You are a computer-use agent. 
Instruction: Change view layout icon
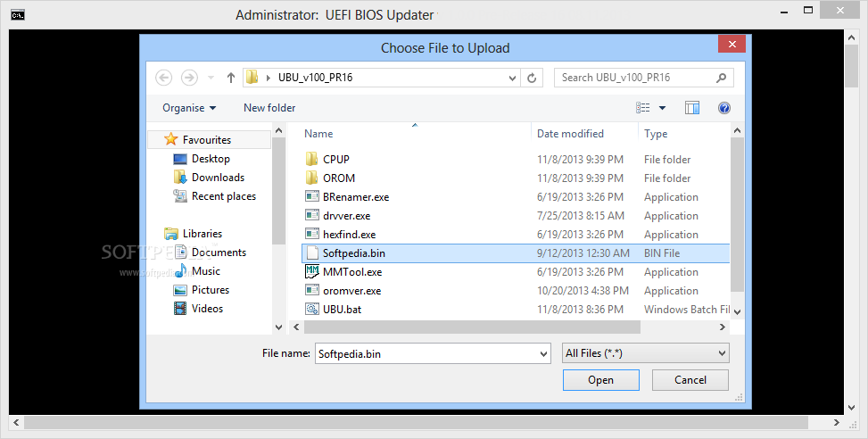pyautogui.click(x=642, y=108)
